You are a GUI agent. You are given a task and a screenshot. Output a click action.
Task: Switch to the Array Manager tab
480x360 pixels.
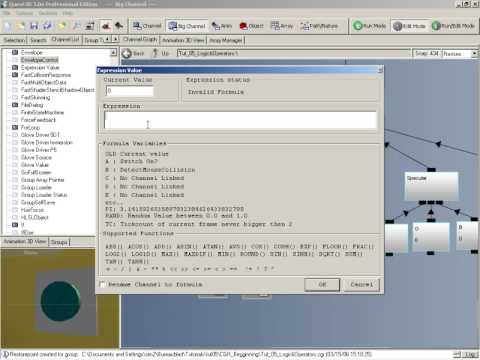[226, 40]
